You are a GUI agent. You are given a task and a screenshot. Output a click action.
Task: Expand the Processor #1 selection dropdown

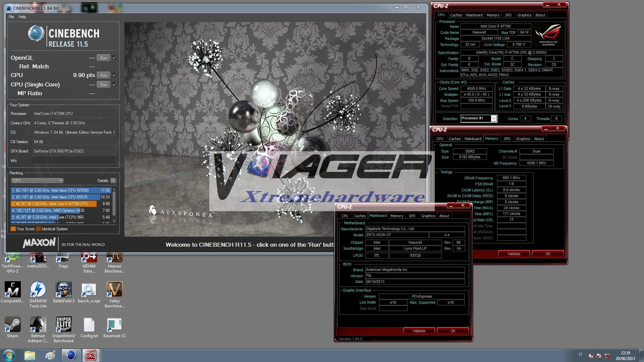pos(493,119)
